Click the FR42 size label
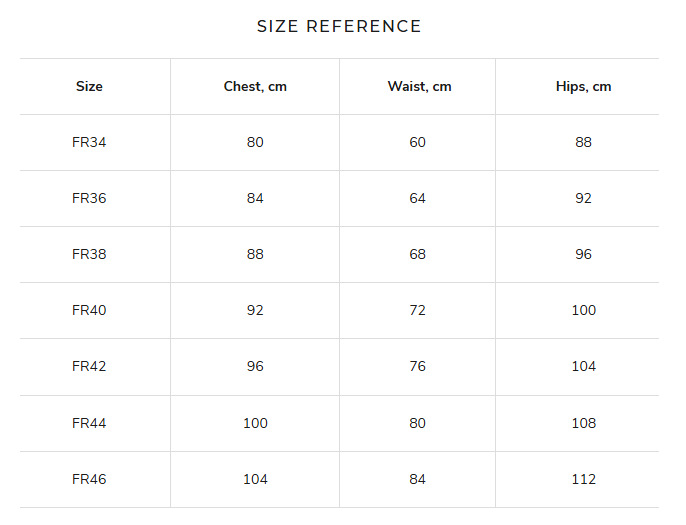The image size is (686, 525). pos(89,366)
